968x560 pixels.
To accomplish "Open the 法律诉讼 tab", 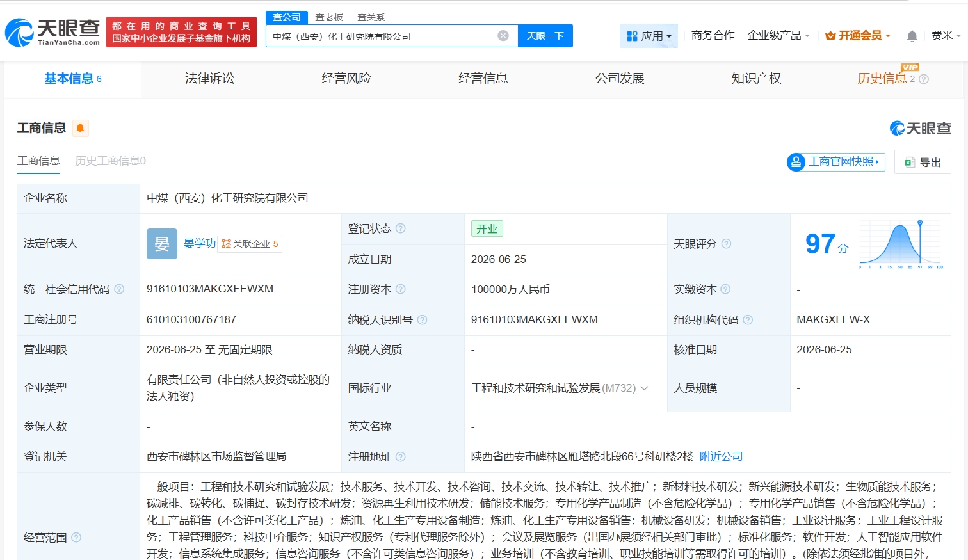I will coord(209,79).
